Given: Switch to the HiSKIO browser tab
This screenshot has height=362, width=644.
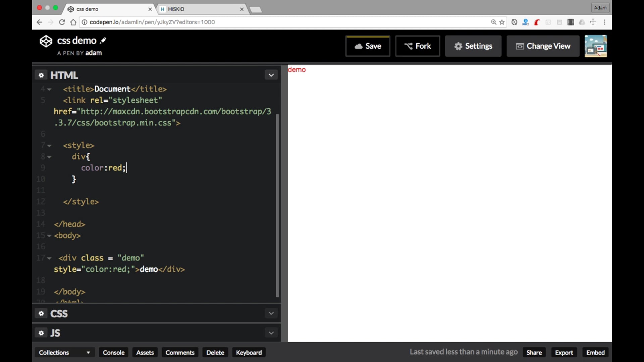Looking at the screenshot, I should pos(201,9).
